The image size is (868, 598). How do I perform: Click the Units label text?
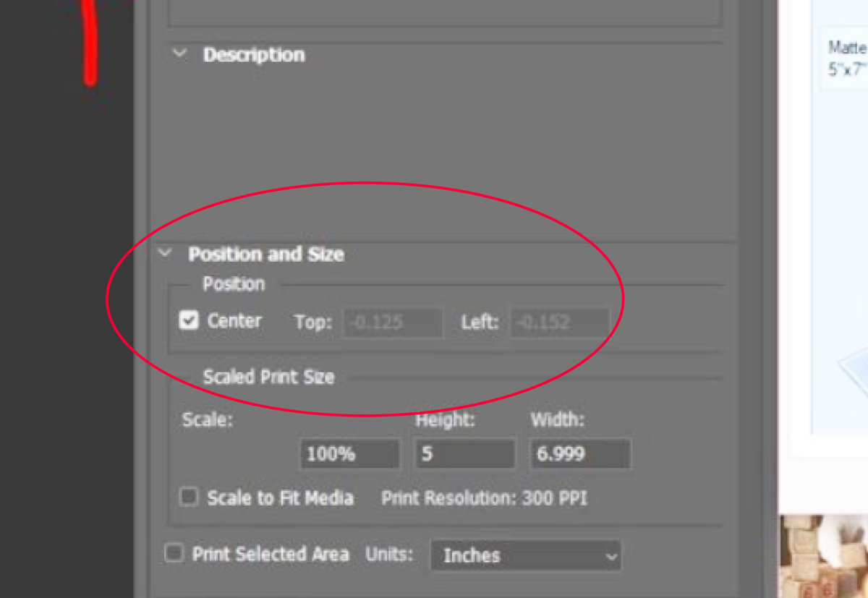tap(389, 555)
